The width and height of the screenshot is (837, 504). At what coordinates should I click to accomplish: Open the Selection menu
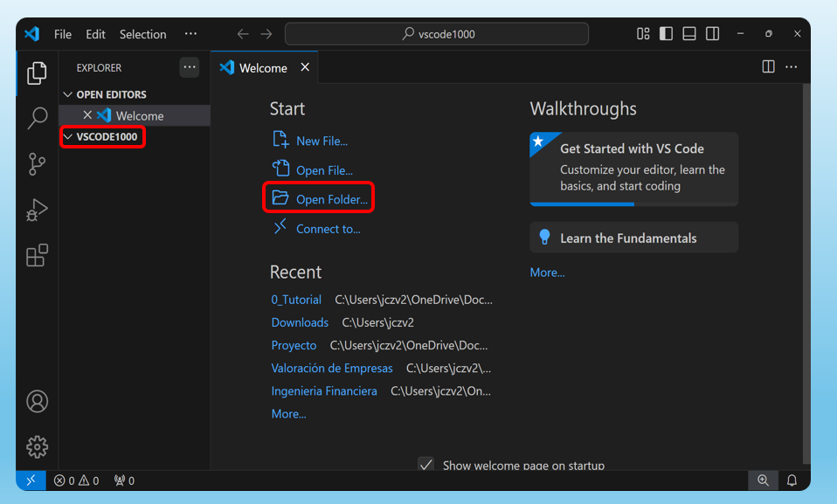pyautogui.click(x=143, y=34)
